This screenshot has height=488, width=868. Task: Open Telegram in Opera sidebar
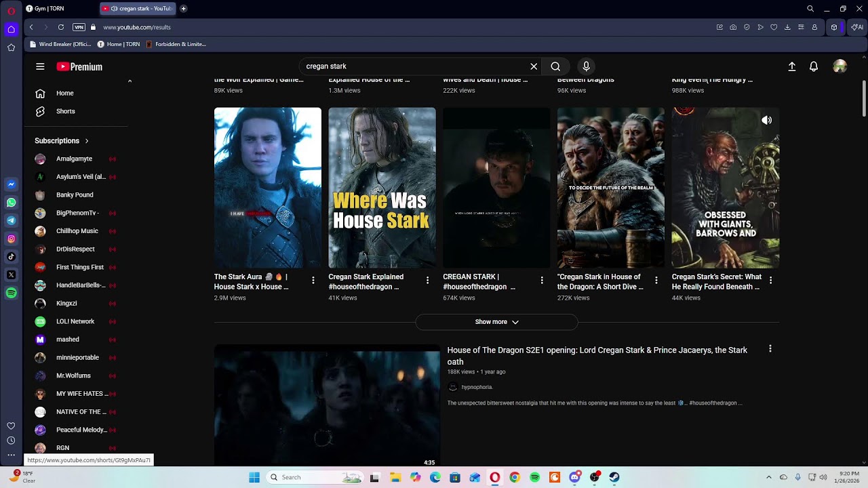pos(12,221)
